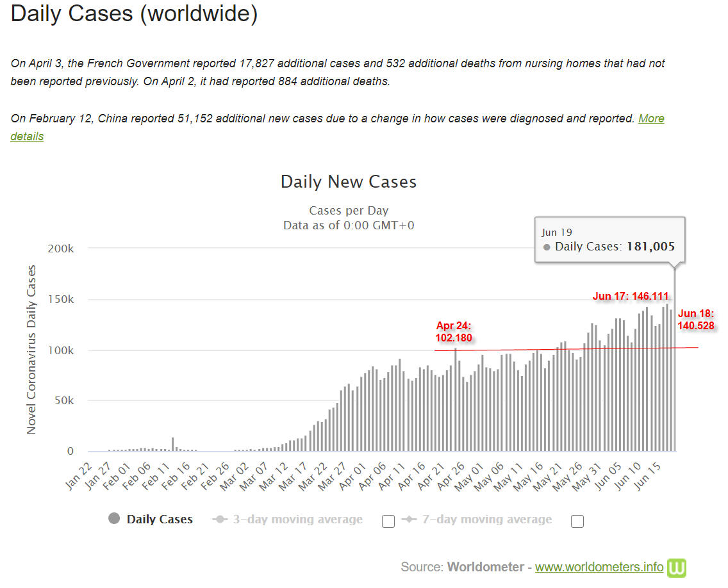728x588 pixels.
Task: Click the 7-day moving average legend text
Action: click(487, 519)
